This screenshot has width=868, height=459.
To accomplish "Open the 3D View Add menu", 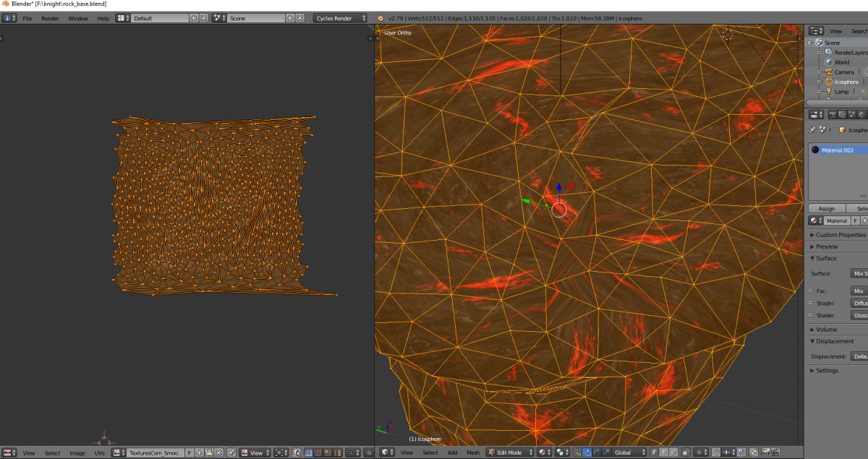I will 452,452.
